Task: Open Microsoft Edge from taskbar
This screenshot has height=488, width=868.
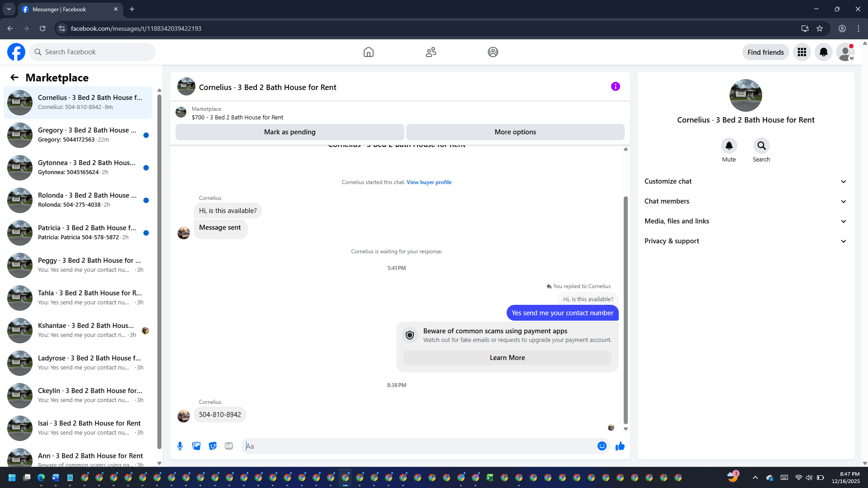Action: tap(41, 478)
